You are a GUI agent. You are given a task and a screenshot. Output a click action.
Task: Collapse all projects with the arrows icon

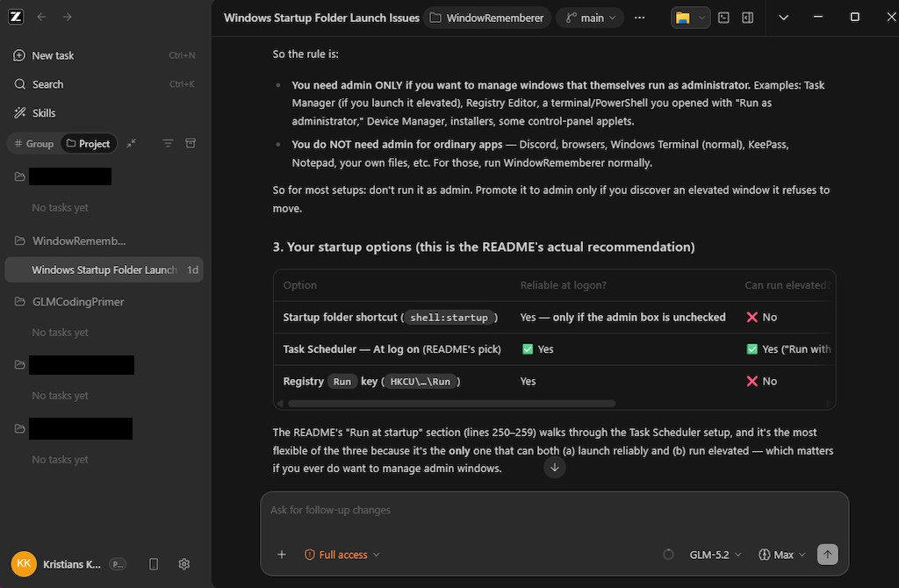pyautogui.click(x=132, y=143)
